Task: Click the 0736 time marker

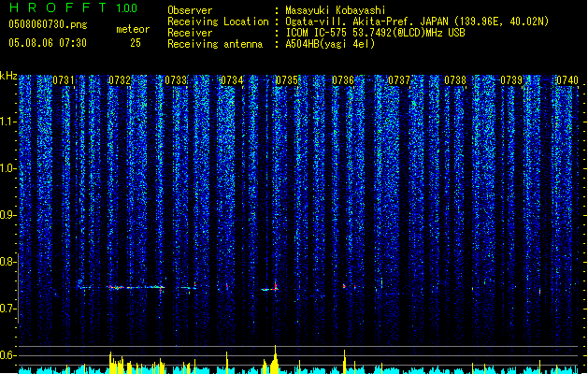Action: pos(343,80)
